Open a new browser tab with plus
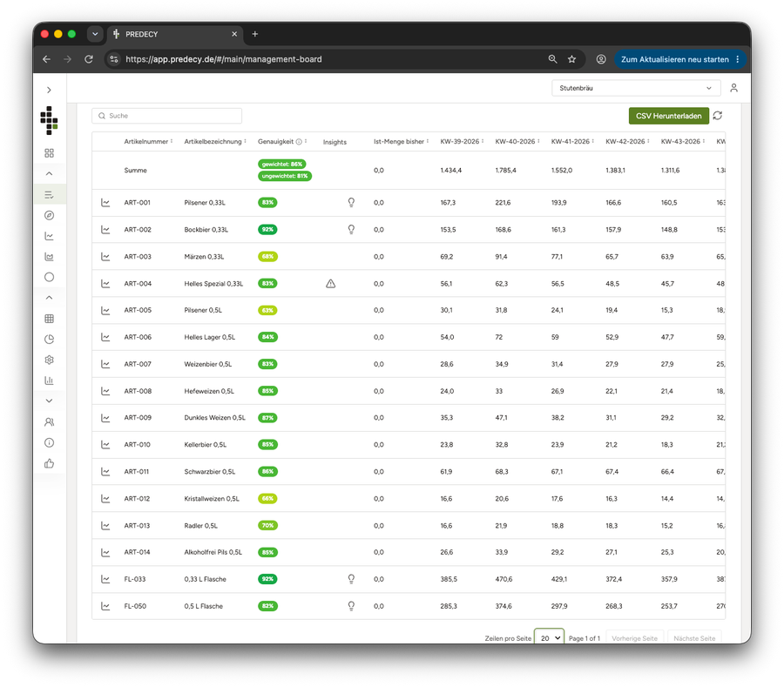This screenshot has width=784, height=687. [x=255, y=34]
